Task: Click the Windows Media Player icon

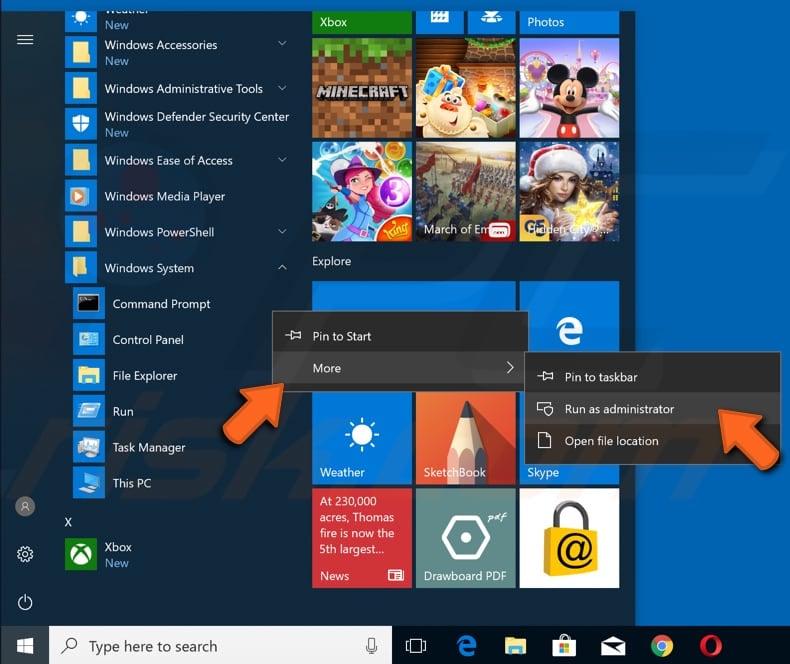Action: click(81, 196)
